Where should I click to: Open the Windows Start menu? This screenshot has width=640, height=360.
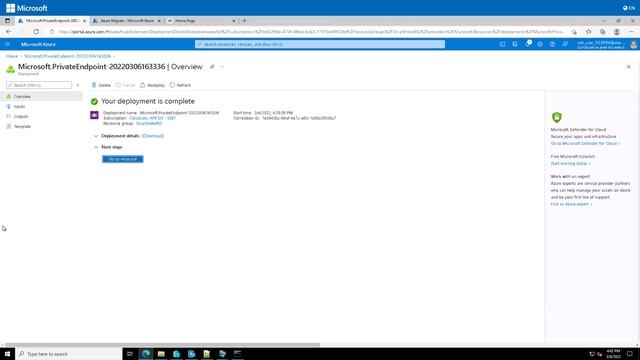(x=7, y=354)
